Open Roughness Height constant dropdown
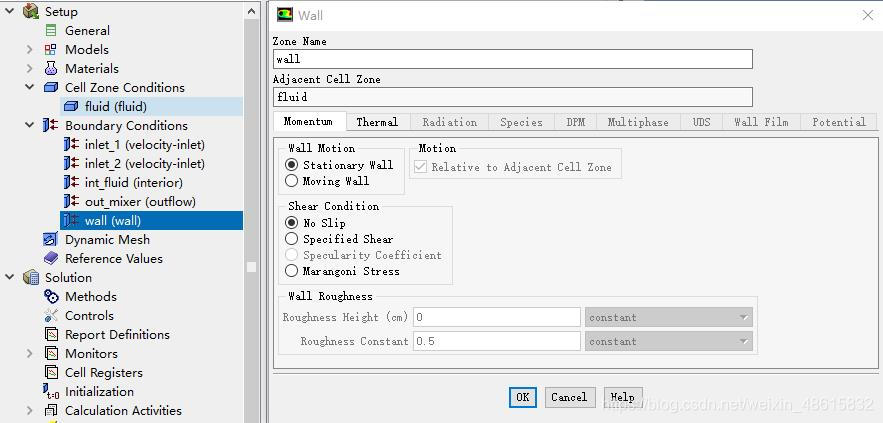 point(668,318)
